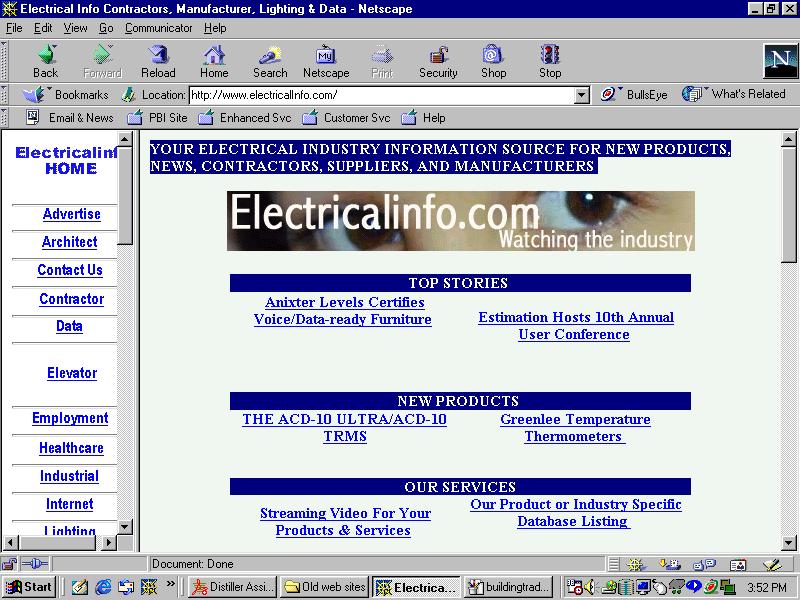Open Address Book from the component bar
The width and height of the screenshot is (800, 600).
click(x=738, y=564)
